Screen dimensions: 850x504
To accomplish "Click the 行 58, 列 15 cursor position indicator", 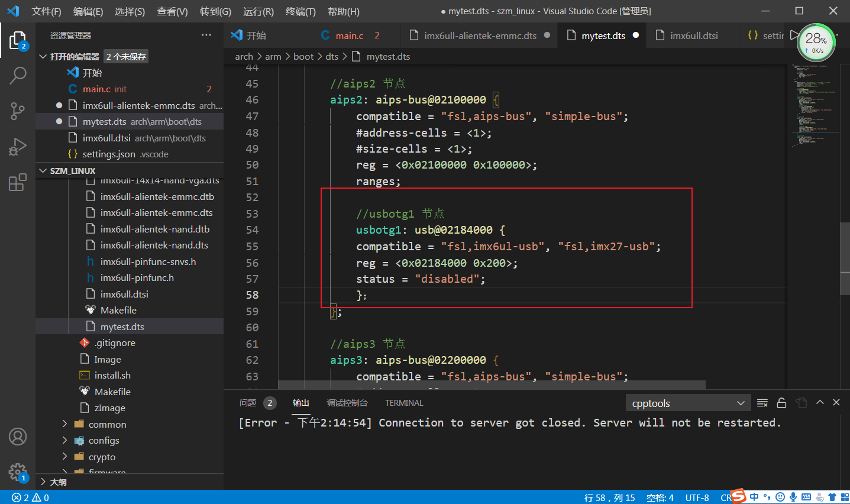I will pos(609,497).
